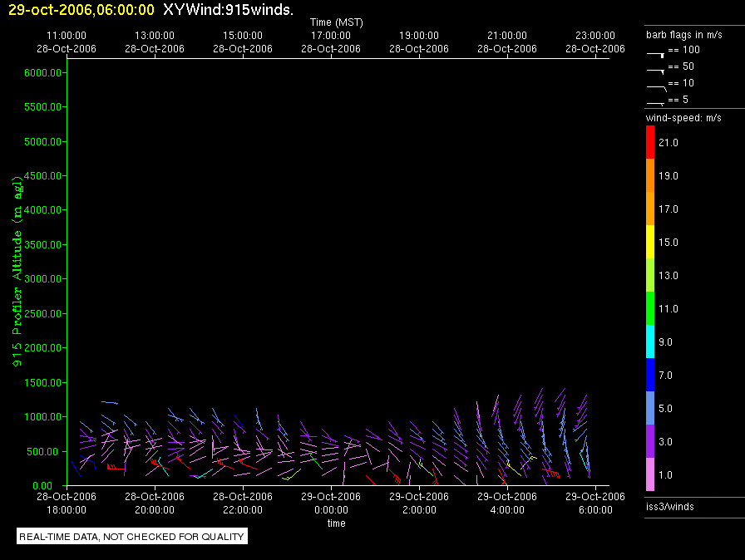
Task: Pick the yellow 15.0 wind-speed color segment
Action: tap(650, 242)
